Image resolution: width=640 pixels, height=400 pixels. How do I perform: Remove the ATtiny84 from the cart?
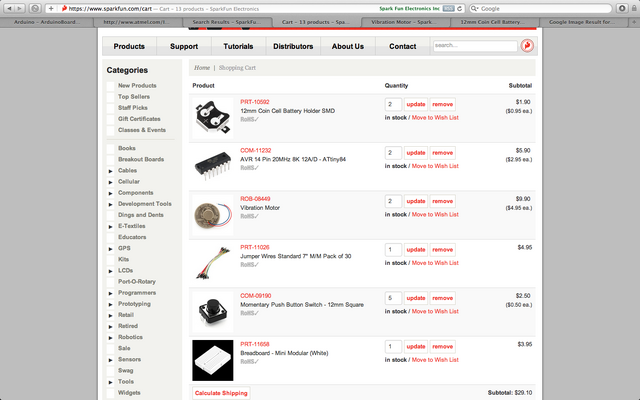[x=442, y=153]
